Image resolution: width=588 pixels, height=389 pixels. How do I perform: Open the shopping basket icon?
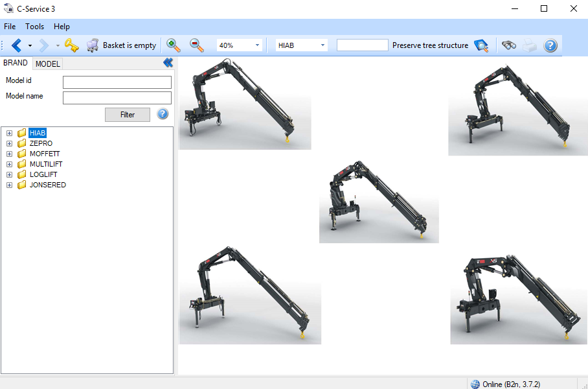pyautogui.click(x=93, y=45)
